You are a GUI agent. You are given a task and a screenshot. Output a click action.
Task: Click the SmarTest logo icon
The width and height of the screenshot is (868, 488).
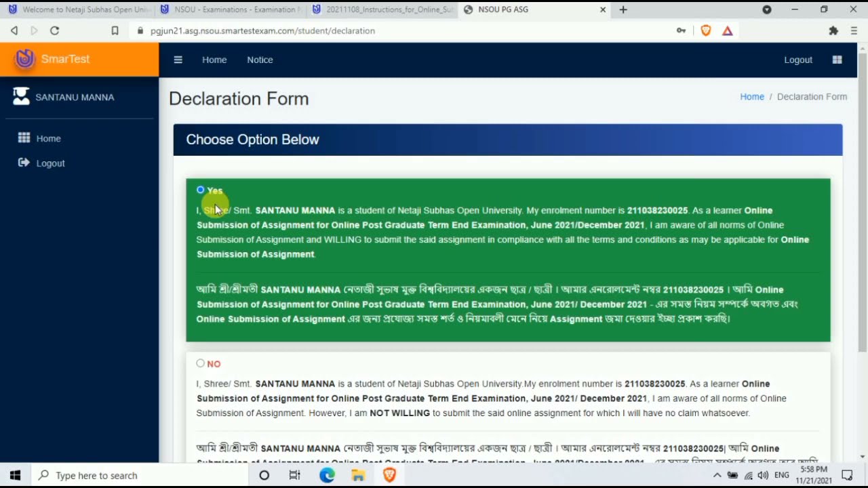click(25, 59)
